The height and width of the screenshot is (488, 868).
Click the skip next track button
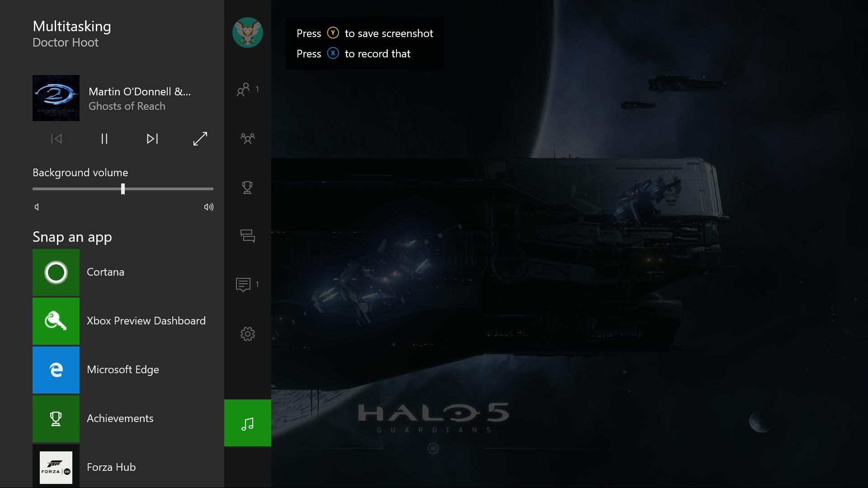pos(152,138)
